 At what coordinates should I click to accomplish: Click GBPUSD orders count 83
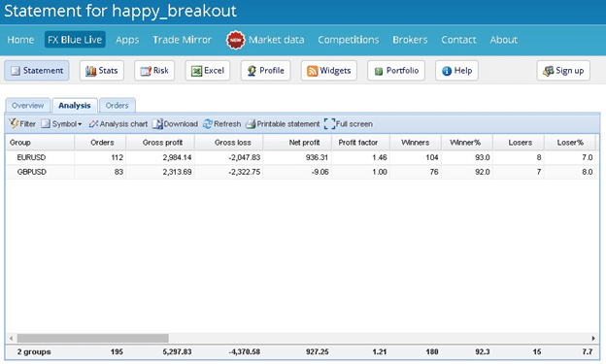click(118, 172)
